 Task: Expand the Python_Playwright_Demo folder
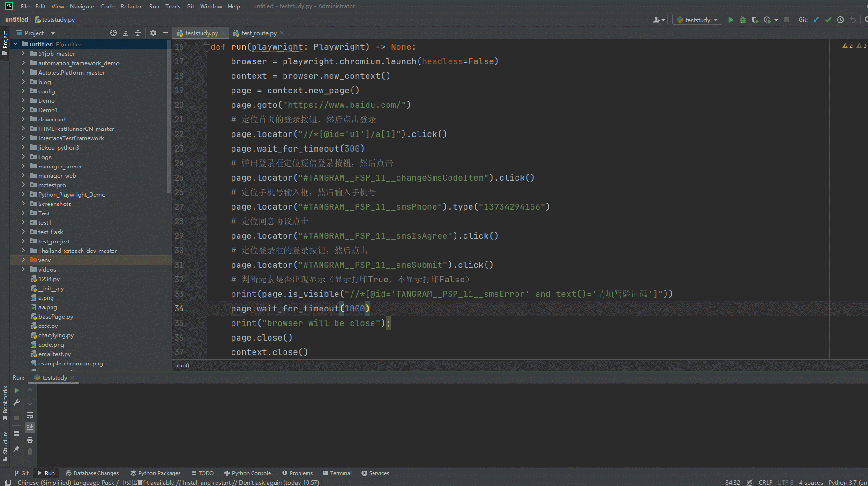click(x=23, y=194)
